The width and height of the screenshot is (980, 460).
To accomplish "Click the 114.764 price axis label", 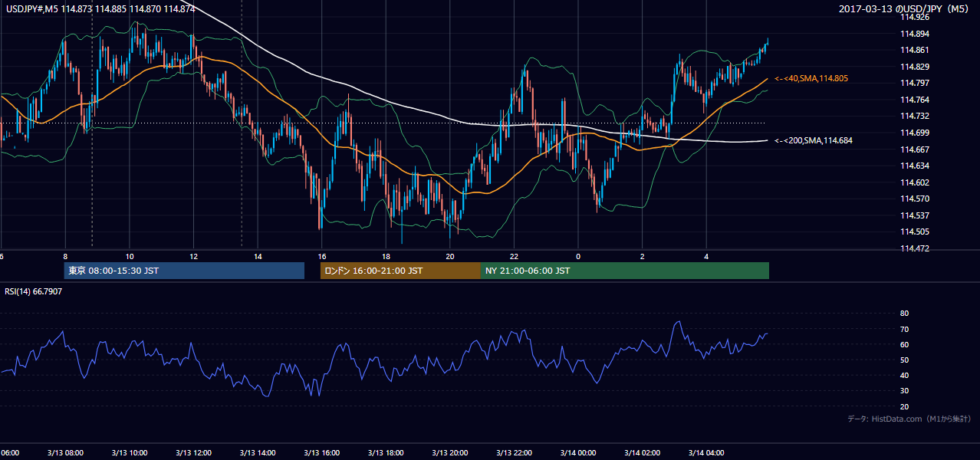I will click(x=913, y=100).
